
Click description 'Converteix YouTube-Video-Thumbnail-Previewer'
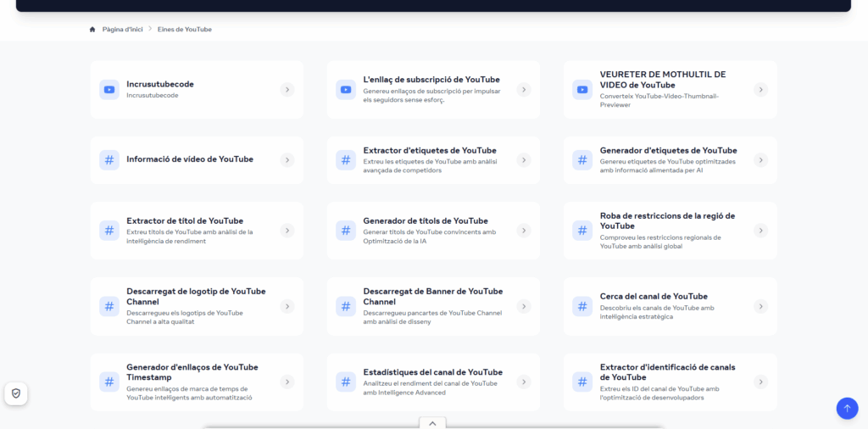659,100
